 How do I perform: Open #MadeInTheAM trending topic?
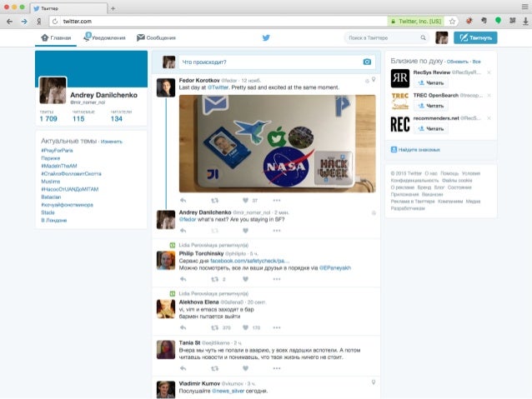(x=59, y=166)
